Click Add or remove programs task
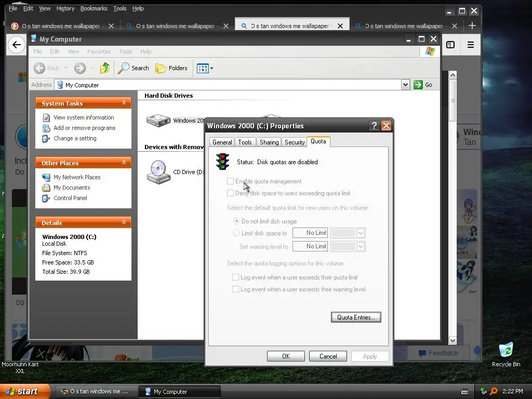Viewport: 532px width, 399px height. 85,128
